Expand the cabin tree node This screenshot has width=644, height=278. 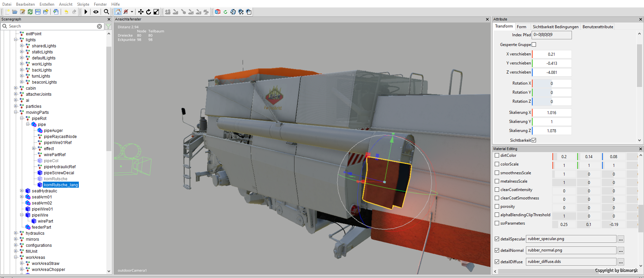click(16, 88)
